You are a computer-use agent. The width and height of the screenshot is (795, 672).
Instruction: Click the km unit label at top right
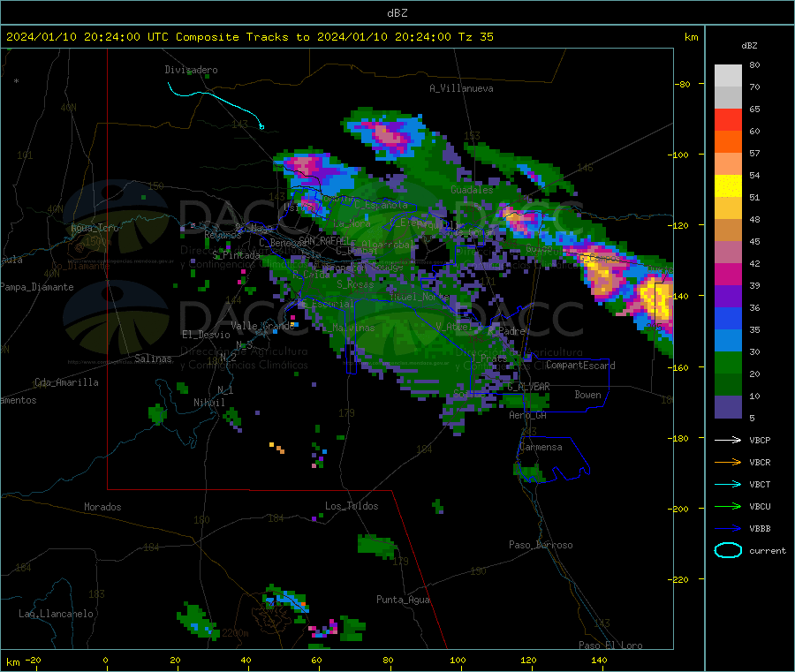tap(691, 37)
